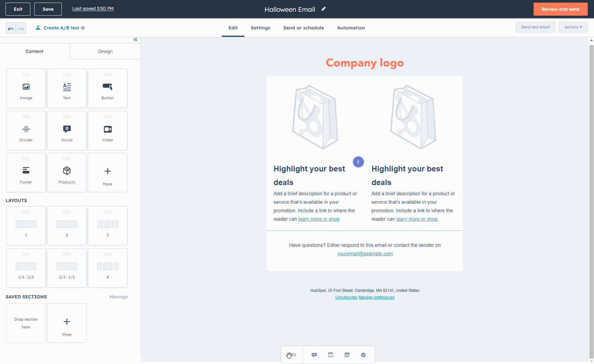
Task: Select the Products module tile
Action: click(x=67, y=172)
